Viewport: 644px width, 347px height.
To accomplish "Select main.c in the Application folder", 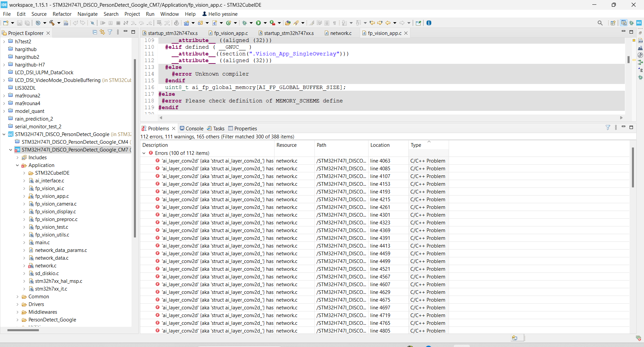I will (42, 243).
